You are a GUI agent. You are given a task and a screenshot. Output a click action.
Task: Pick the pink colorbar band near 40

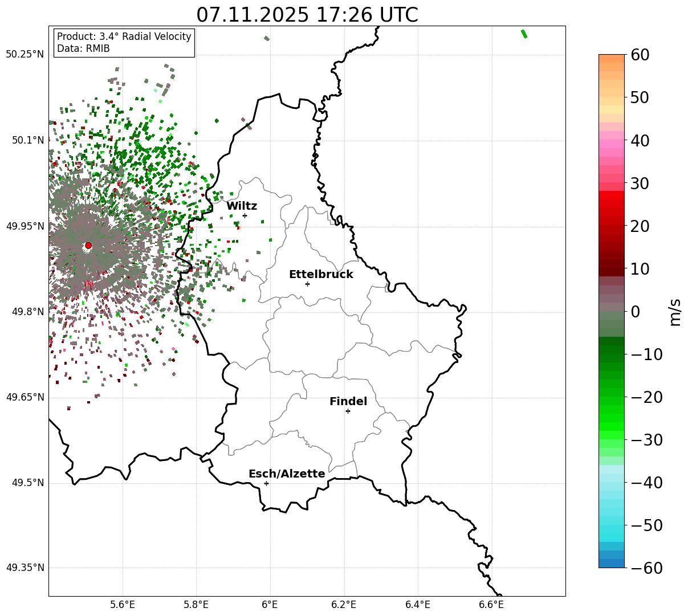point(612,144)
